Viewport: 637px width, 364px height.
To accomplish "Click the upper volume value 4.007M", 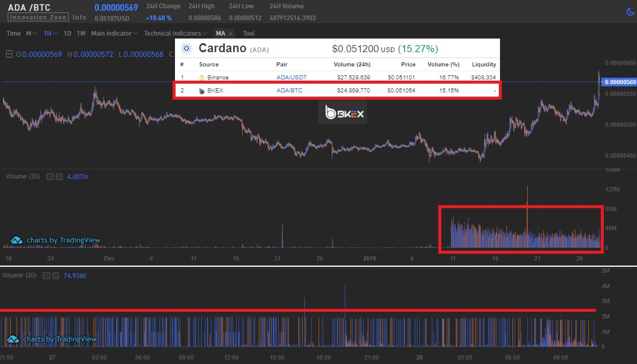I will click(77, 177).
